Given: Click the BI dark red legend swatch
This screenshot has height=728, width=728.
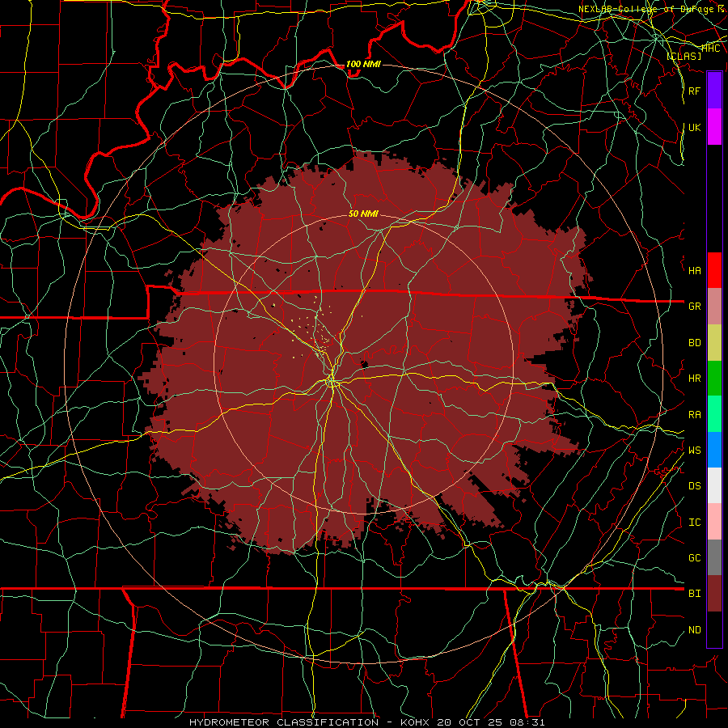Looking at the screenshot, I should click(x=714, y=594).
